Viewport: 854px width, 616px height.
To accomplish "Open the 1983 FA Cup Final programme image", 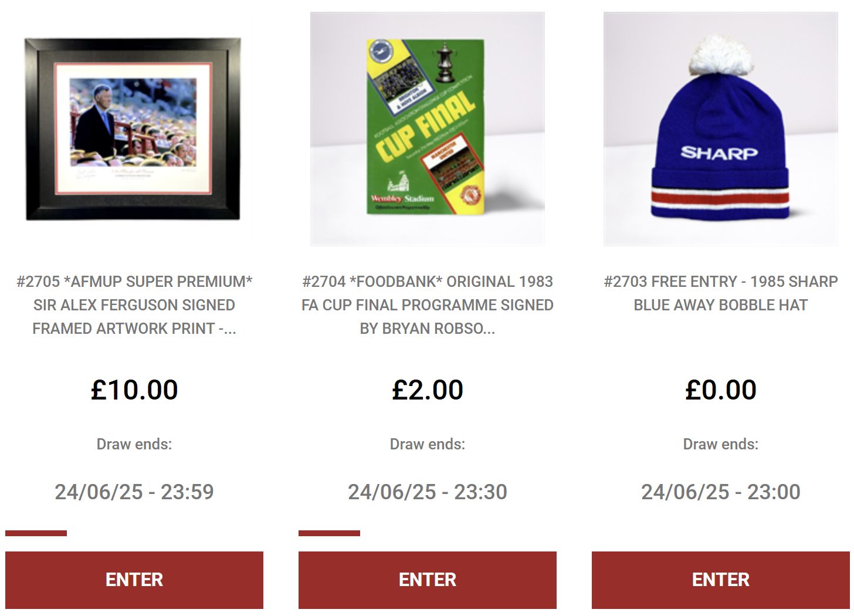I will (x=428, y=129).
